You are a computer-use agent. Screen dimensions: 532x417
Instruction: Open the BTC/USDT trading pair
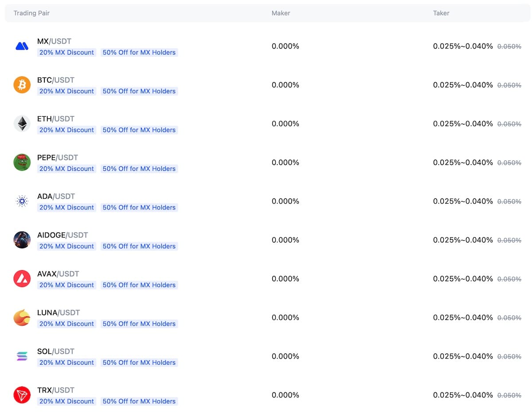56,80
